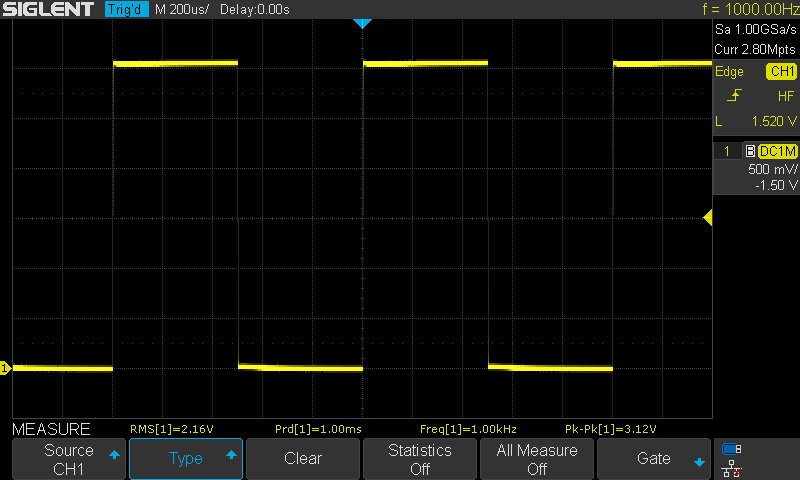Click the USB connection status icon
800x480 pixels.
click(732, 449)
